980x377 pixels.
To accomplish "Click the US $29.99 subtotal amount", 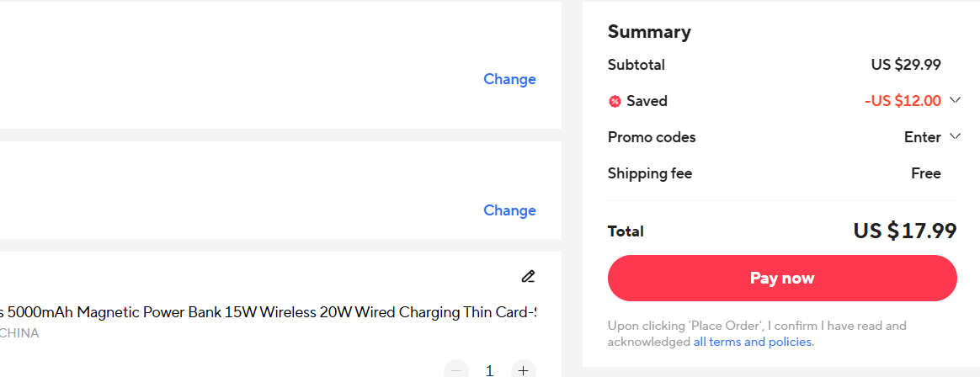I will [906, 65].
